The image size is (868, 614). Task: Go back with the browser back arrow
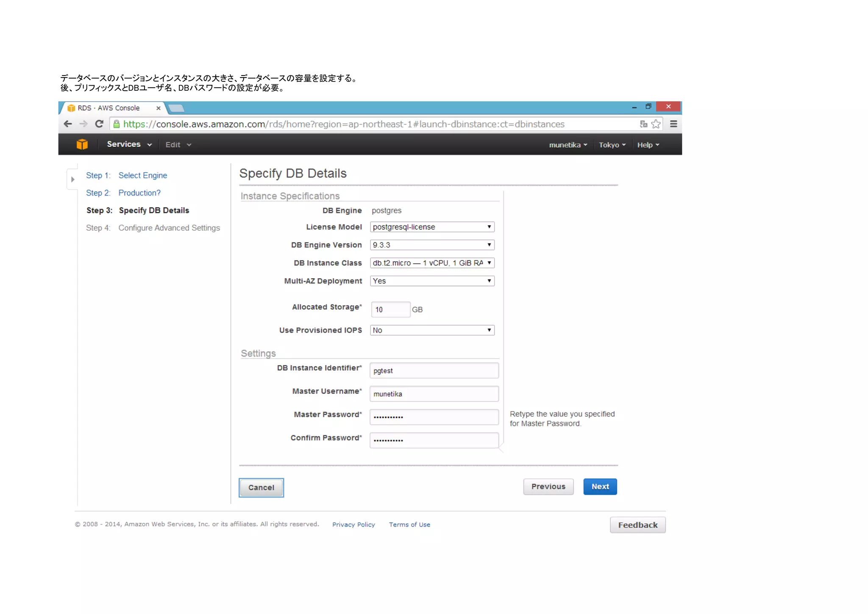tap(68, 124)
